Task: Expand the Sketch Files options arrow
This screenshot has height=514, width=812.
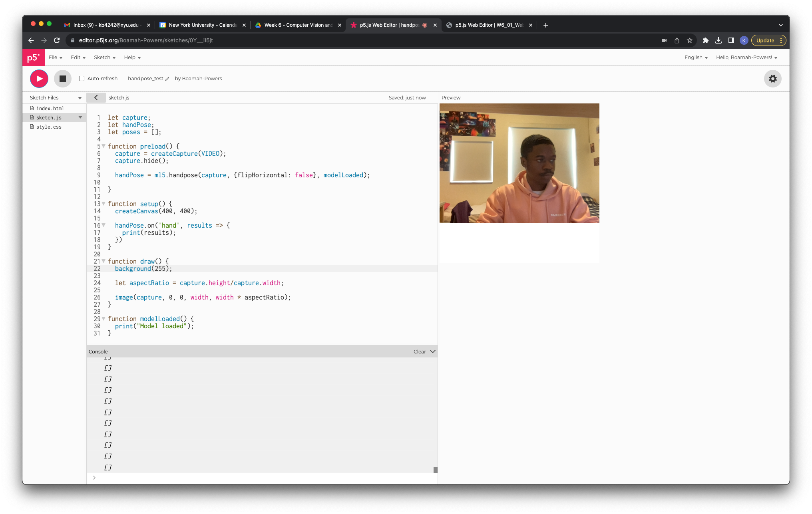Action: pyautogui.click(x=80, y=98)
